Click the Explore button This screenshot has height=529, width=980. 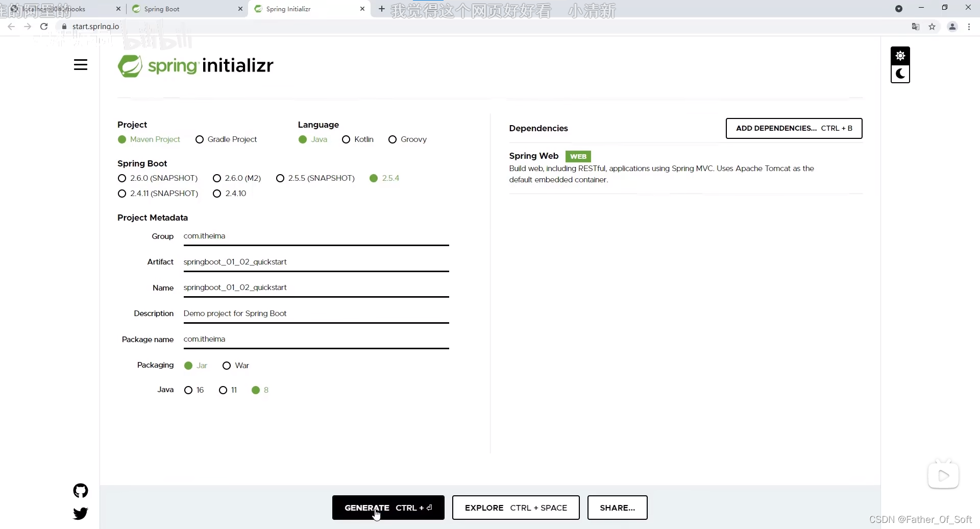click(x=516, y=508)
